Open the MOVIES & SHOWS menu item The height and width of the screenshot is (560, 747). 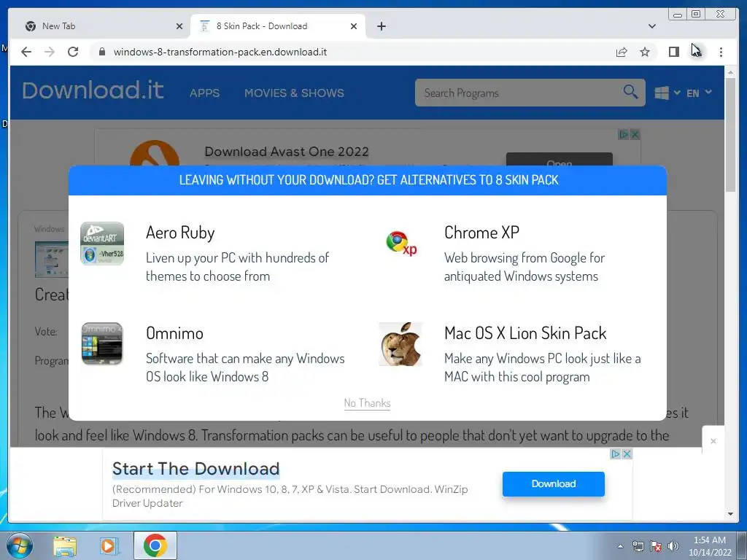pyautogui.click(x=294, y=93)
